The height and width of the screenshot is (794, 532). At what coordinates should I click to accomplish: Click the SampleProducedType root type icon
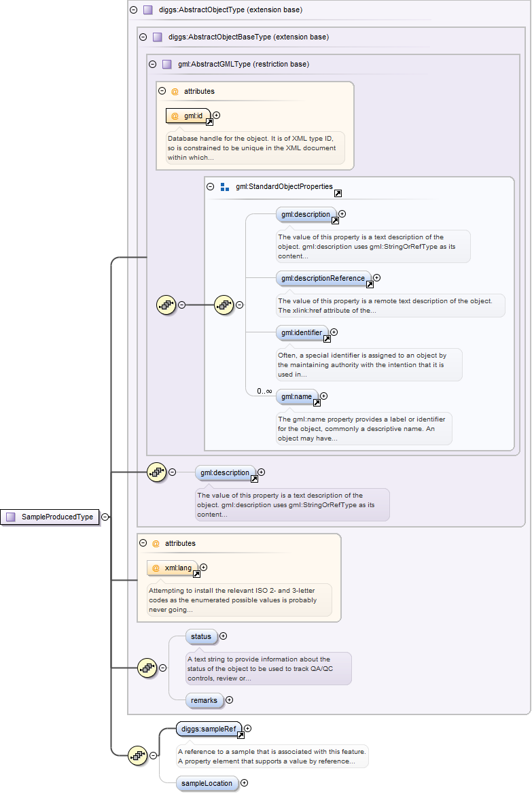point(11,517)
